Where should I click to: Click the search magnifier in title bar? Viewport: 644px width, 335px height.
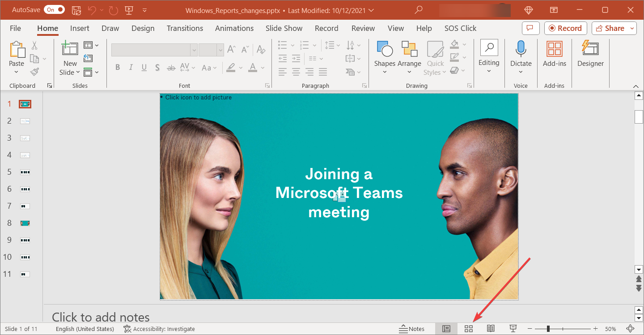coord(419,9)
